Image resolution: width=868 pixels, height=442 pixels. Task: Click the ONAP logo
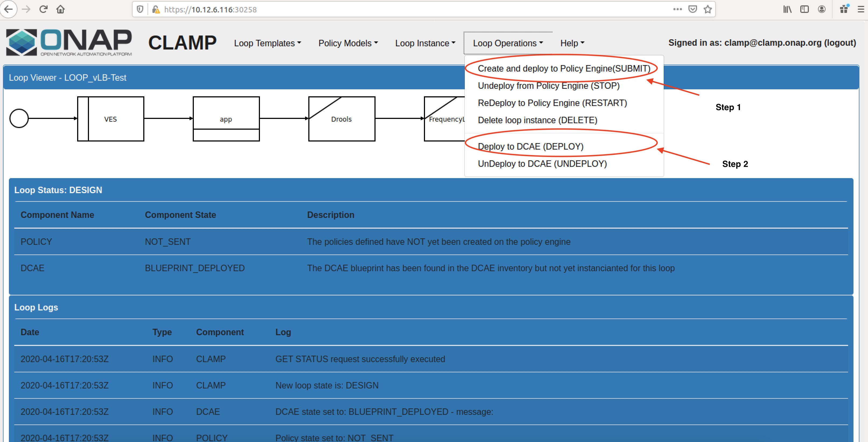[69, 42]
